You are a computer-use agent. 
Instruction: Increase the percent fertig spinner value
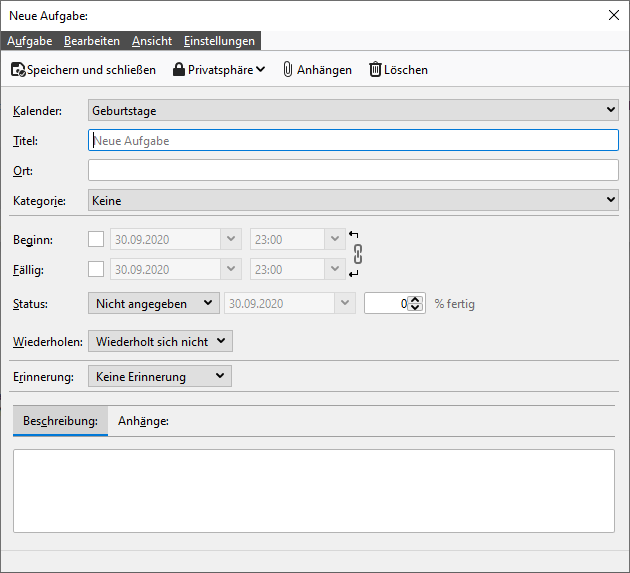tap(417, 299)
